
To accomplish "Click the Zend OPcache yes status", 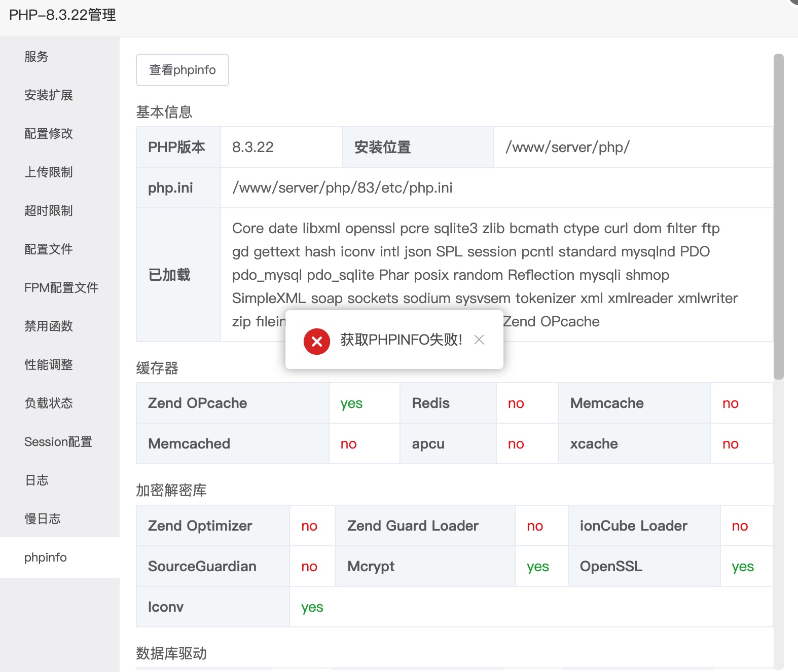I will coord(351,403).
